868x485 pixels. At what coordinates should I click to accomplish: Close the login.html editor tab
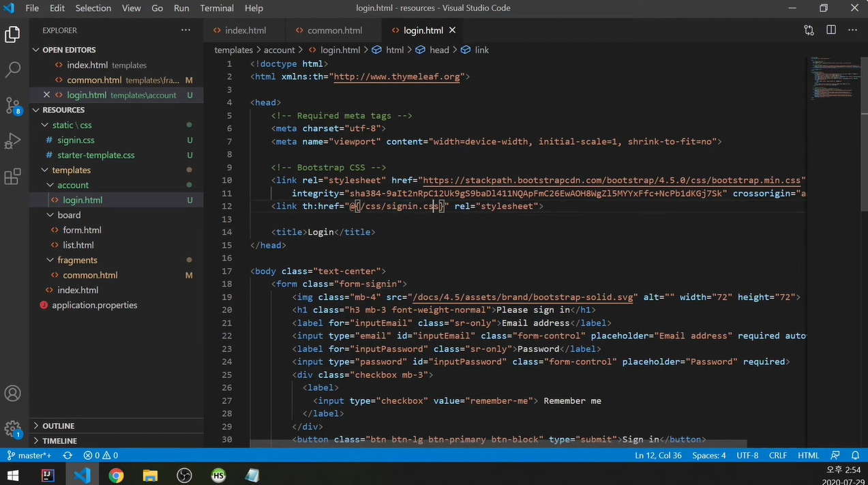(452, 30)
